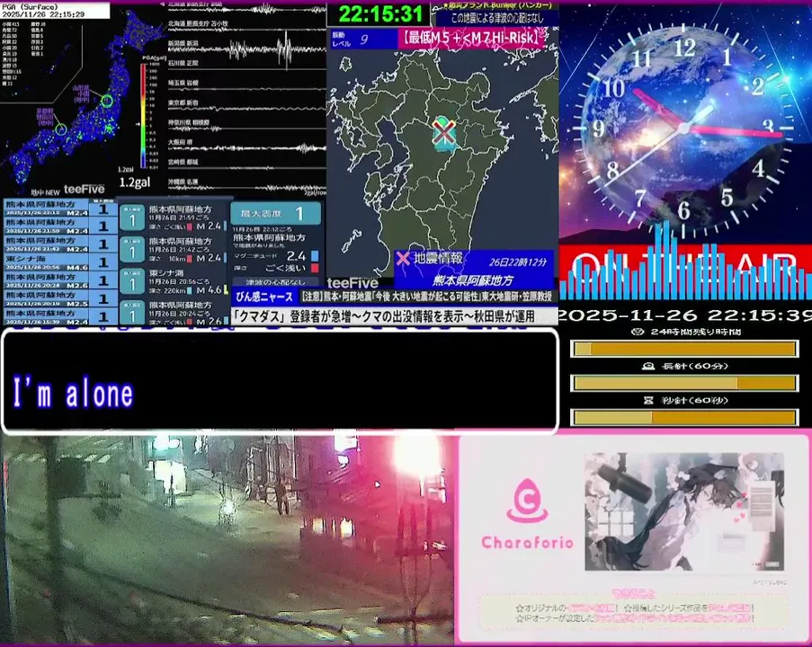Click the 26日22時12分 熊本県阿蘇地方 info box
The image size is (812, 647).
click(x=473, y=270)
